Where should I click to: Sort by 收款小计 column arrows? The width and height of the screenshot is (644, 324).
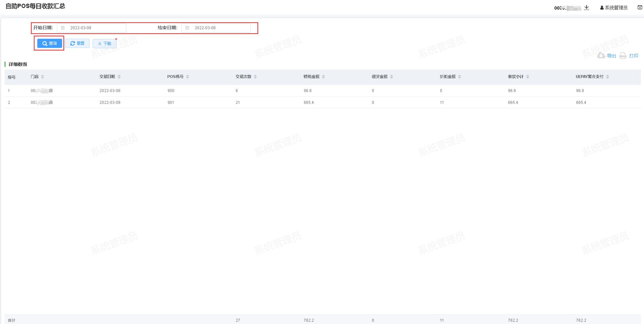point(528,76)
